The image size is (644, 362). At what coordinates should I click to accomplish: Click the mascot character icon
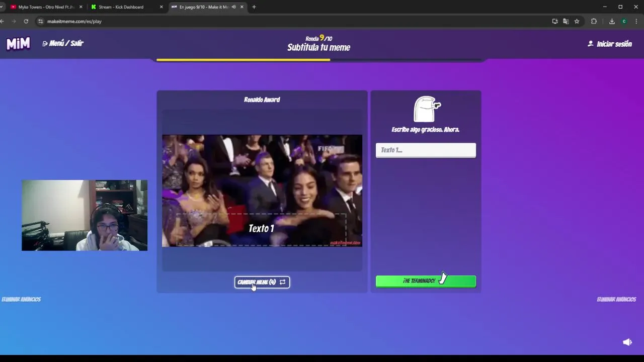click(427, 109)
